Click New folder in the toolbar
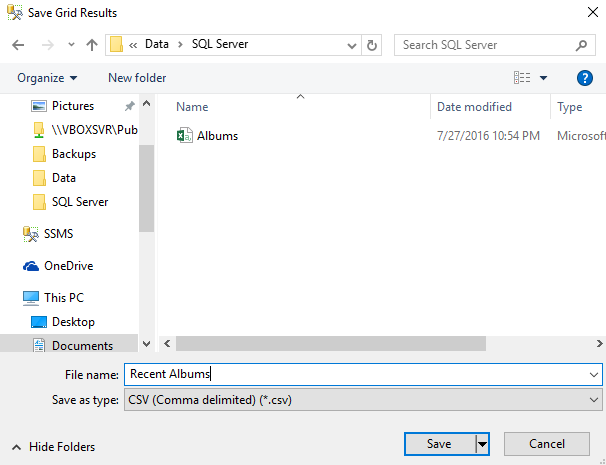 click(x=137, y=78)
